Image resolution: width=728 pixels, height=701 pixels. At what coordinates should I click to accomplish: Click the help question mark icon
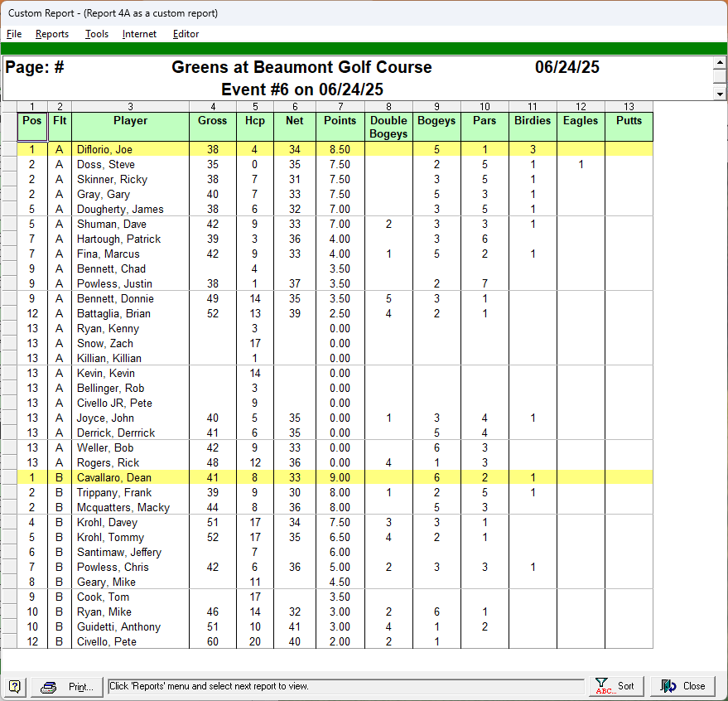15,686
